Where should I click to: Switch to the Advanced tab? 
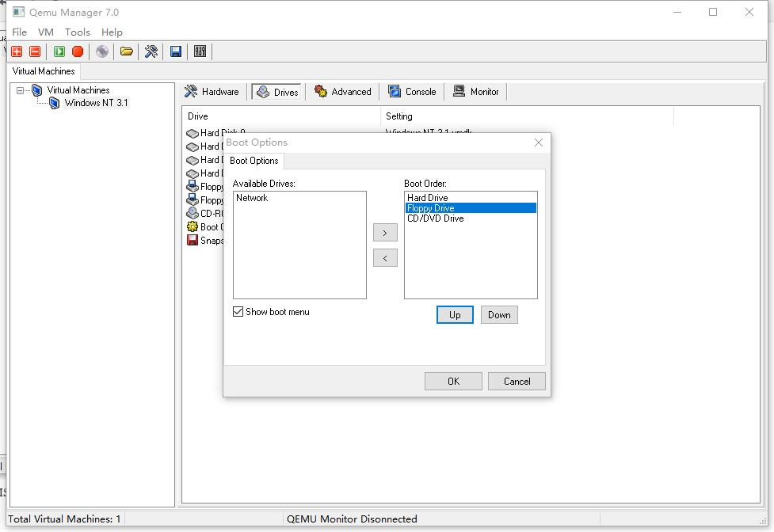[343, 92]
